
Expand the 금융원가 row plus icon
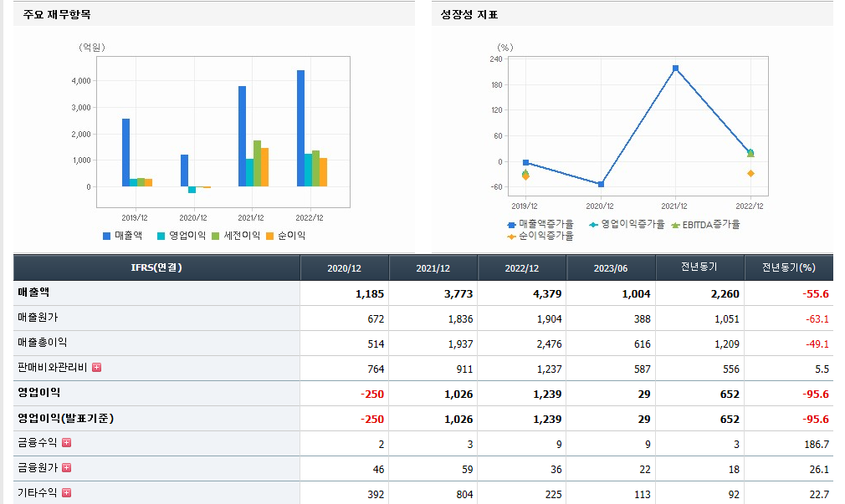(x=66, y=467)
